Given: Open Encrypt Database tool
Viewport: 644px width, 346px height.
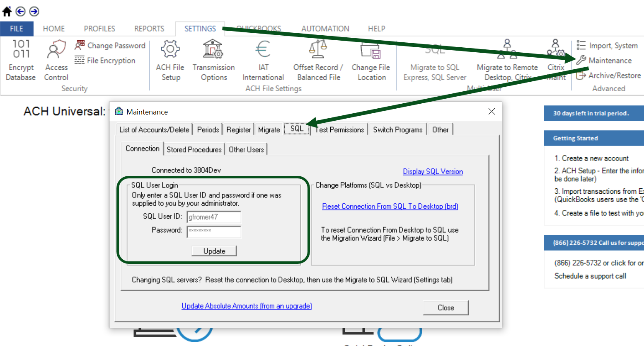Looking at the screenshot, I should tap(21, 60).
